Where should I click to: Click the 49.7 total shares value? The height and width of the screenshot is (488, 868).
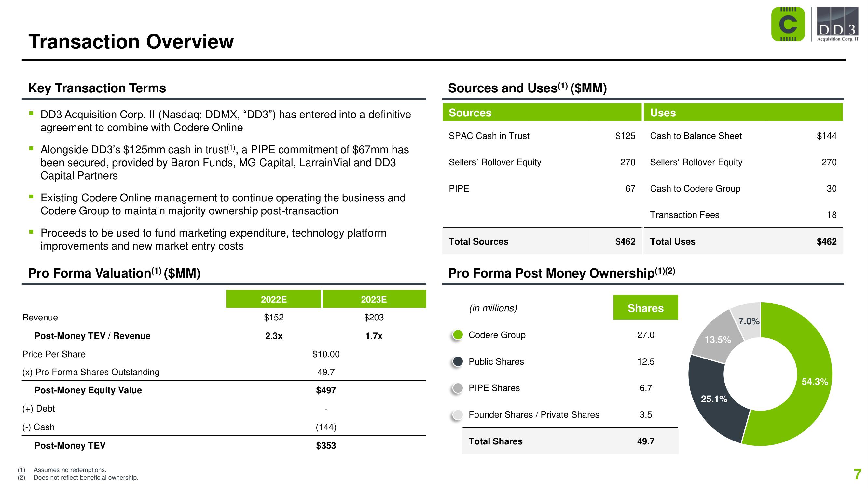646,441
